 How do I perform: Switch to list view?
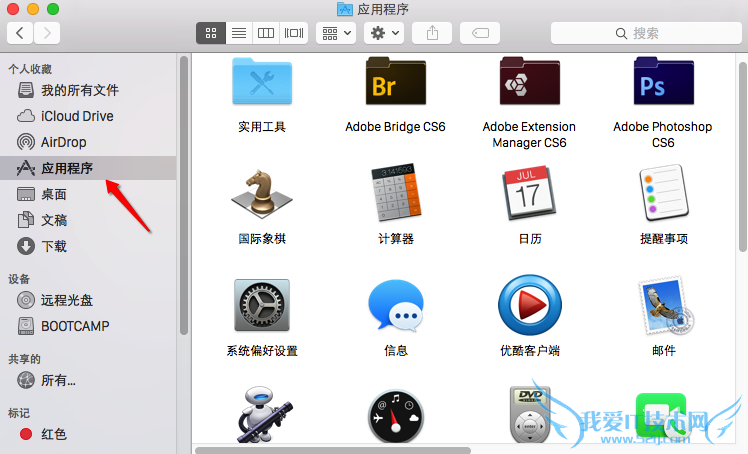tap(239, 33)
